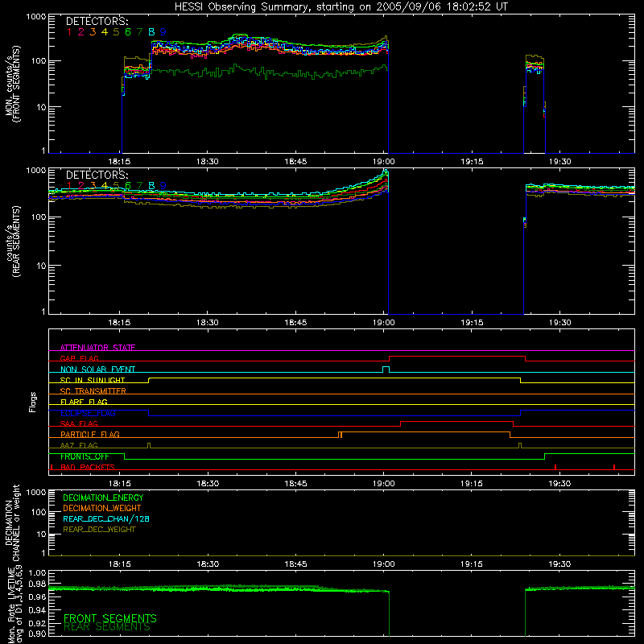
Task: Click the green FRONTS_OFF label
Action: pyautogui.click(x=85, y=456)
